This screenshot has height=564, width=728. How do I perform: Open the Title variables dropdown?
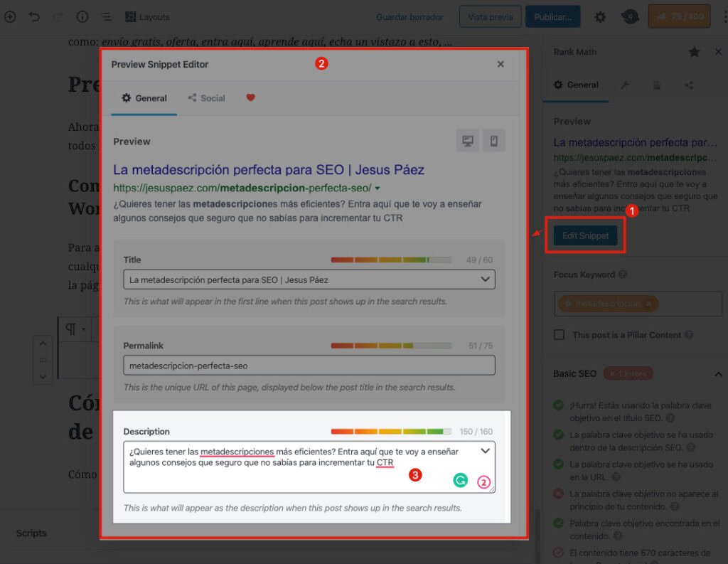pyautogui.click(x=485, y=280)
